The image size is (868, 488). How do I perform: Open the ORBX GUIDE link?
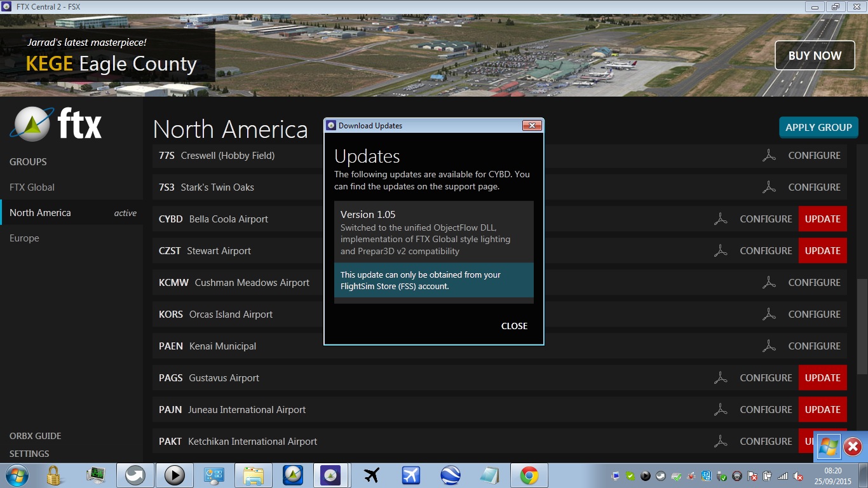click(x=36, y=436)
